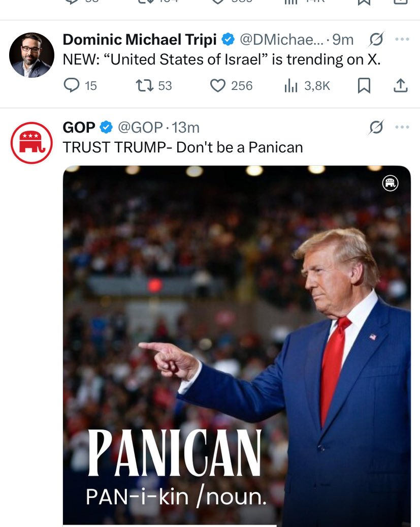Open the PANICAN Trump image
This screenshot has width=420, height=527.
click(236, 346)
